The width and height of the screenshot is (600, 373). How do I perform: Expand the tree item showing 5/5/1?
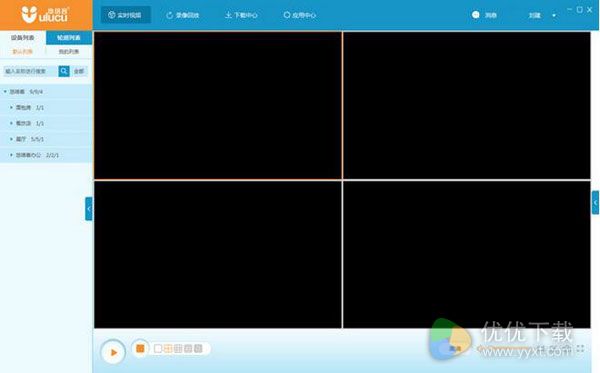(x=11, y=139)
